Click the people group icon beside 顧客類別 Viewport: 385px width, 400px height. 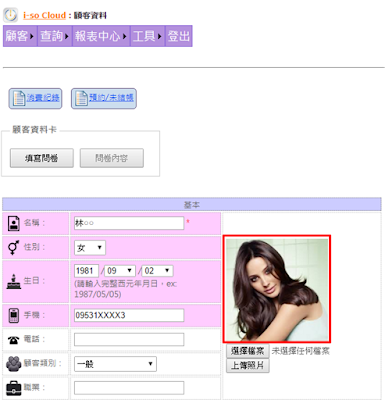click(x=13, y=363)
